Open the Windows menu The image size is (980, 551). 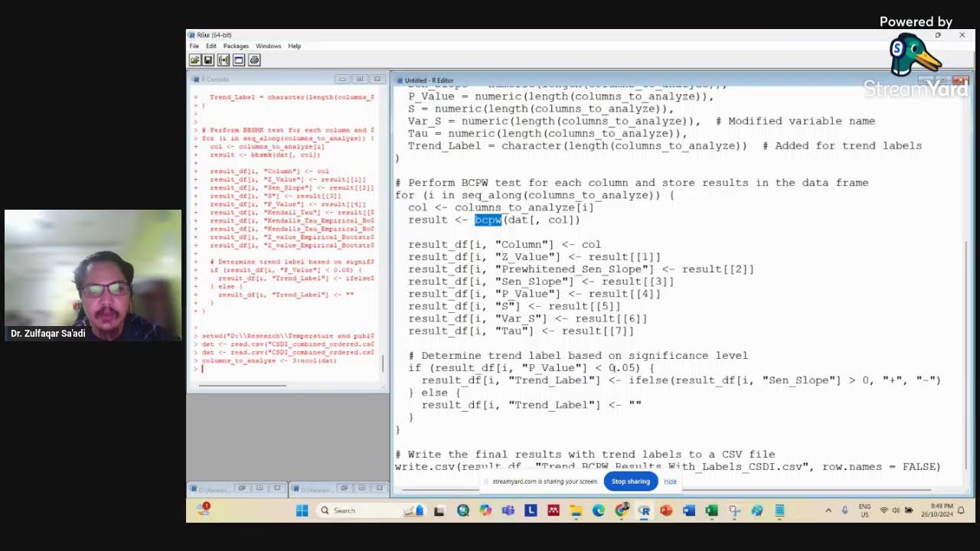click(x=269, y=46)
